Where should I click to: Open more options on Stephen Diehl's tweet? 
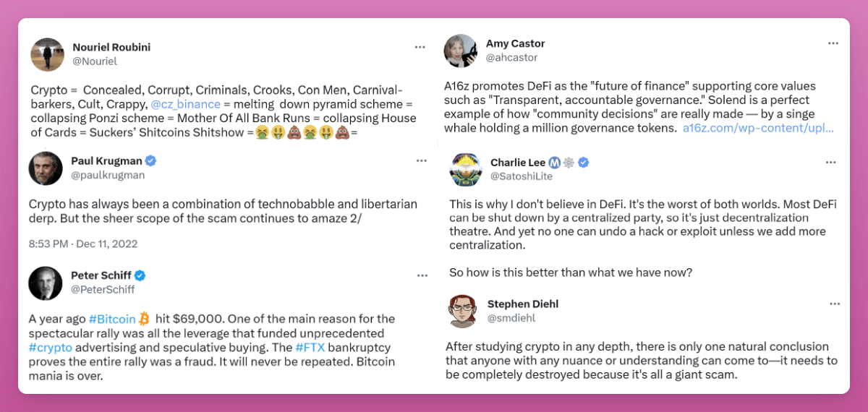point(835,304)
